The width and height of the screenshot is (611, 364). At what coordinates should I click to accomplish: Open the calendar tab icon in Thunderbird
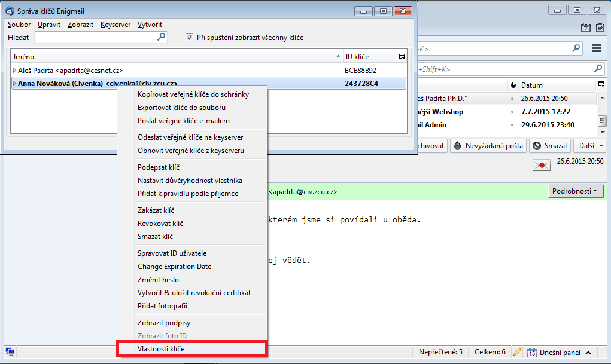(x=585, y=27)
